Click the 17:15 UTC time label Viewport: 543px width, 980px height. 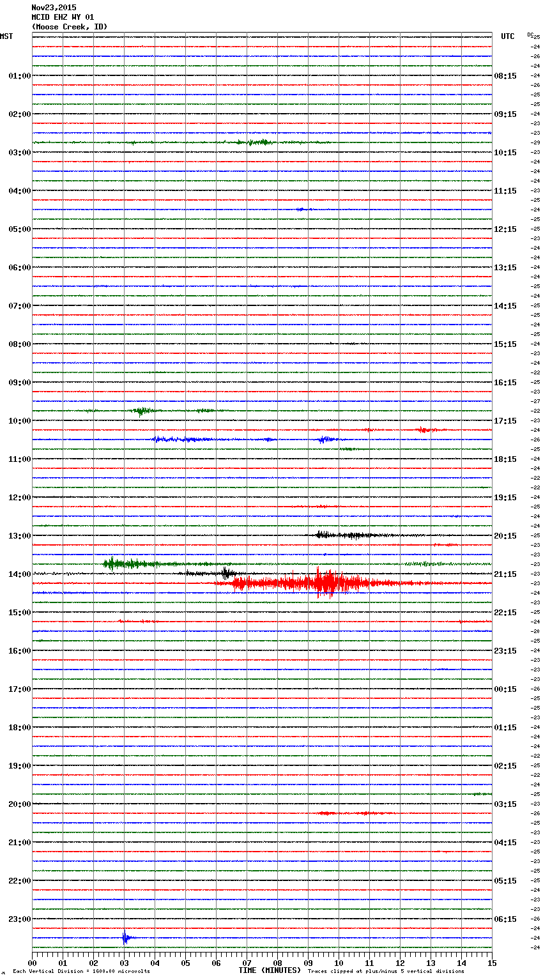coord(505,421)
